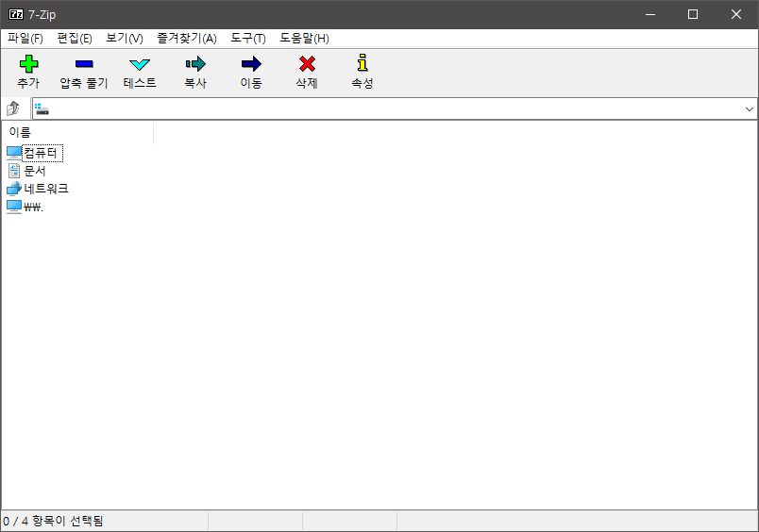Click the 테스트 (Test) checkmark icon
This screenshot has width=759, height=532.
pyautogui.click(x=140, y=64)
